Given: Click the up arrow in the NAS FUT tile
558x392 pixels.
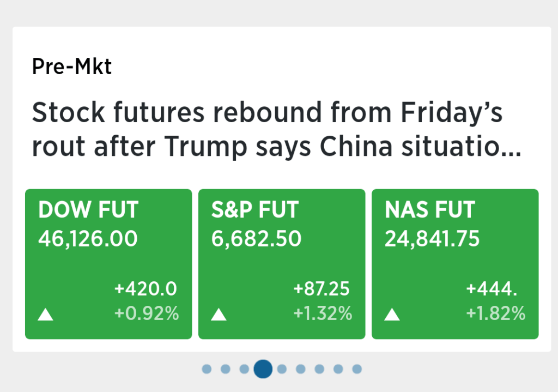Looking at the screenshot, I should pyautogui.click(x=392, y=315).
